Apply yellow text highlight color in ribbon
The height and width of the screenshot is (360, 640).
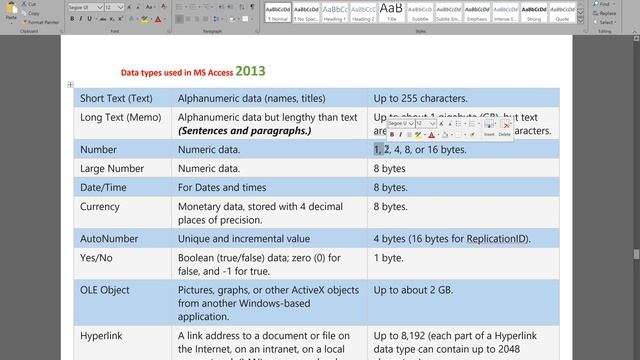(144, 19)
